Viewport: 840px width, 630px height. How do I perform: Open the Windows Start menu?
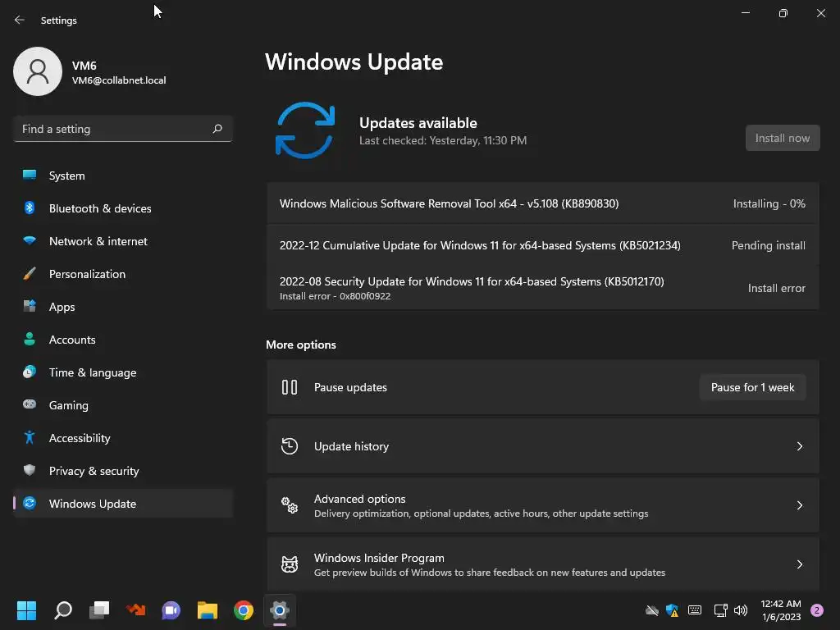click(26, 610)
